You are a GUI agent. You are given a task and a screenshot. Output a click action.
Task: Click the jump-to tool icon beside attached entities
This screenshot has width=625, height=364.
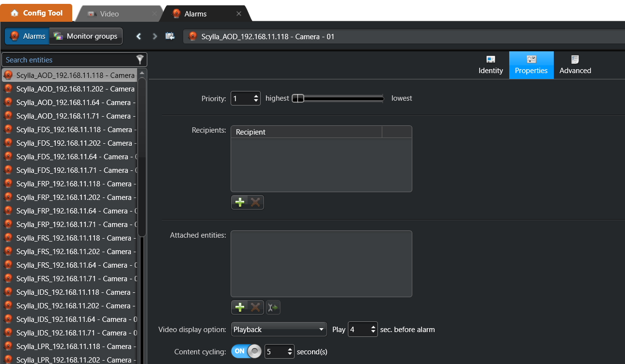[273, 307]
